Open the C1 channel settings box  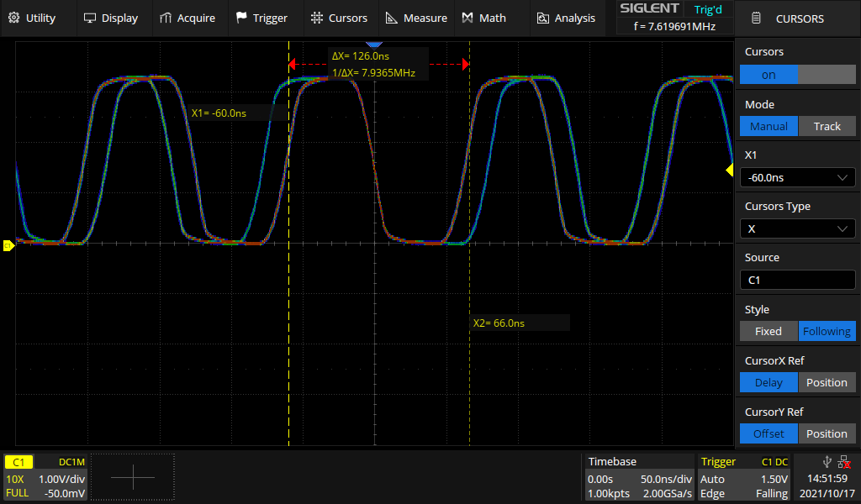pos(45,477)
